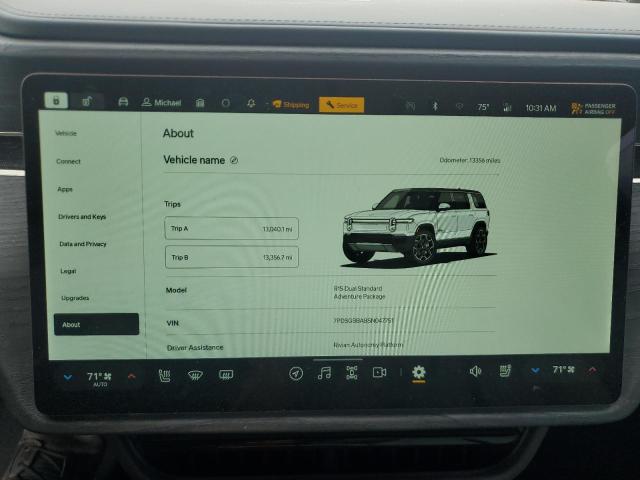
Task: Tap the Driver Assistance row
Action: pos(331,347)
